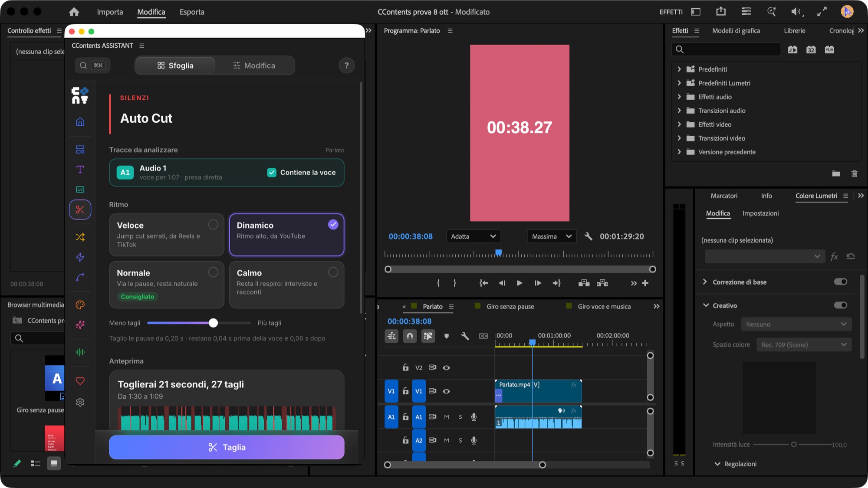
Task: Open the Aspetto Nessuno dropdown
Action: [796, 324]
